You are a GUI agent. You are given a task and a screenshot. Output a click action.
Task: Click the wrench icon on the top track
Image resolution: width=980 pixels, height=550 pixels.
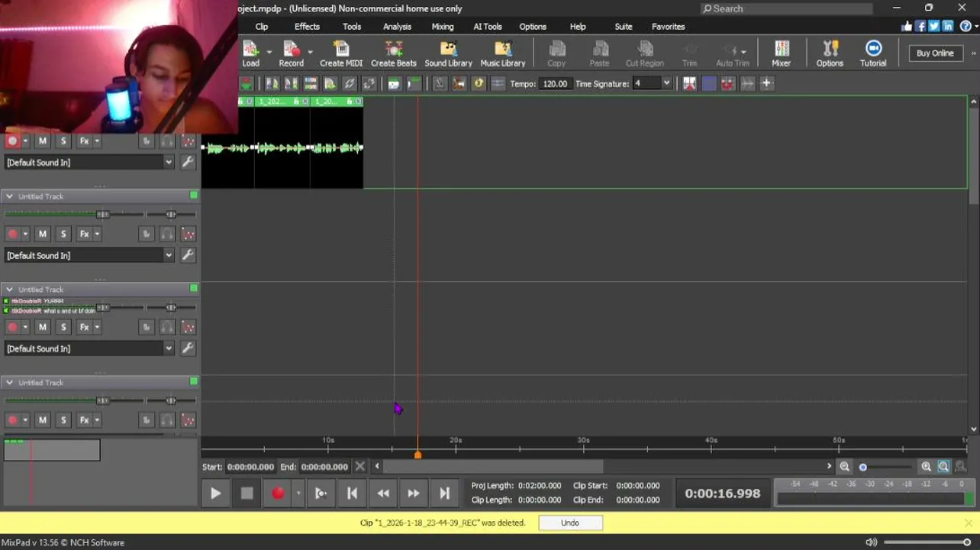pos(188,162)
